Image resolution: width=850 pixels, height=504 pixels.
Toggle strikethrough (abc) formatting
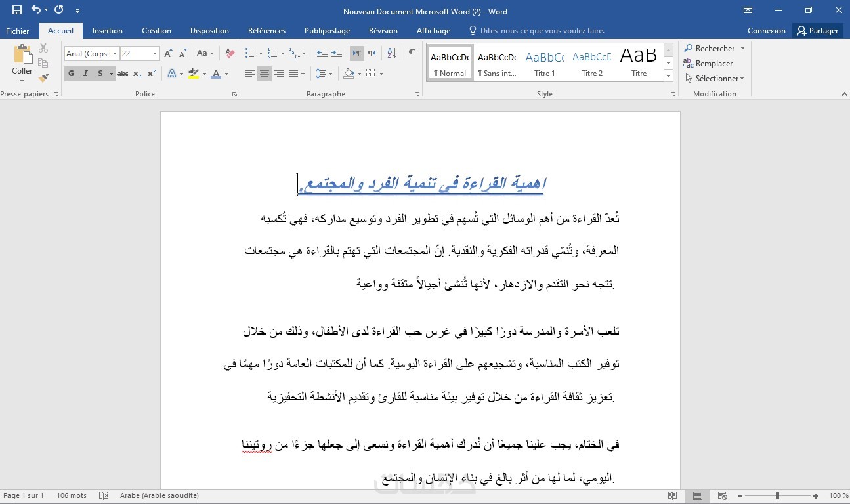point(123,73)
